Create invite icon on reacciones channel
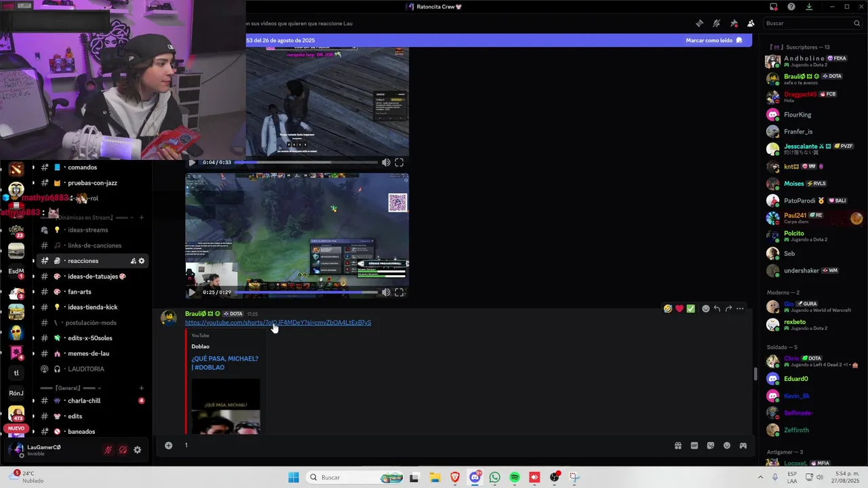 point(133,261)
